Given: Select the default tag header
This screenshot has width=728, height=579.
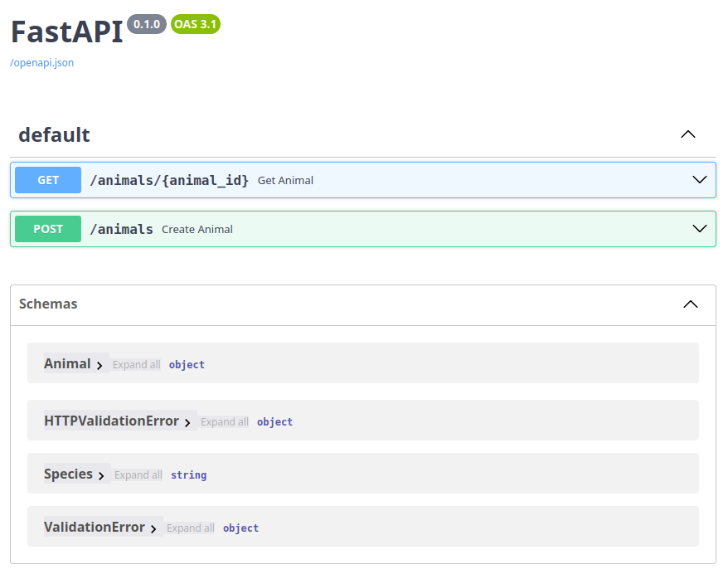Looking at the screenshot, I should coord(54,134).
